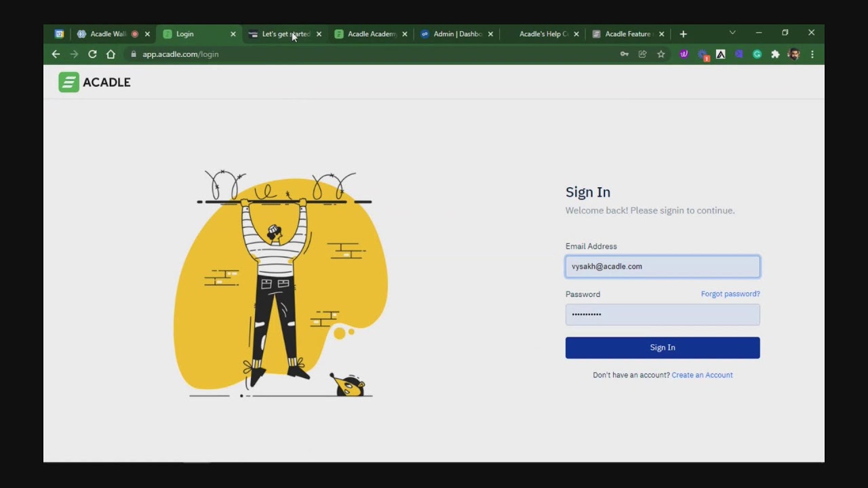This screenshot has width=868, height=488.
Task: Close the Let's get started tab
Action: pos(319,34)
